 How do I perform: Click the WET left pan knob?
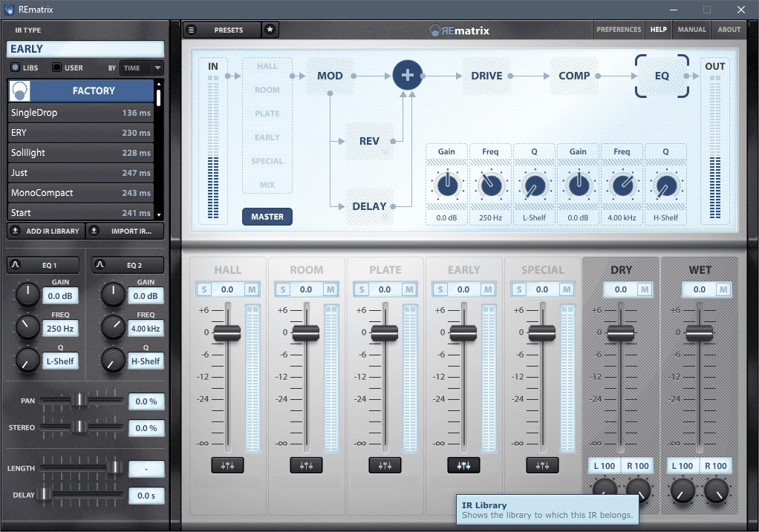click(x=683, y=491)
